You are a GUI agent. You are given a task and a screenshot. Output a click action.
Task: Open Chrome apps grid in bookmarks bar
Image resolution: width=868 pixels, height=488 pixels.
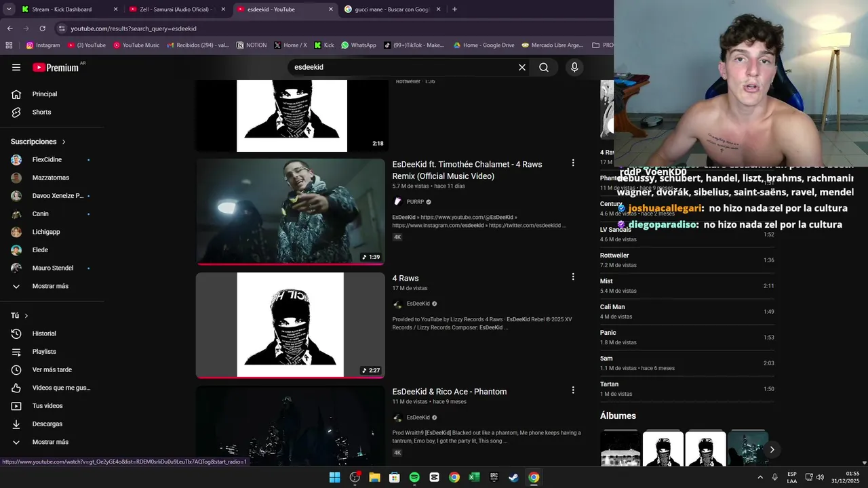pyautogui.click(x=9, y=45)
